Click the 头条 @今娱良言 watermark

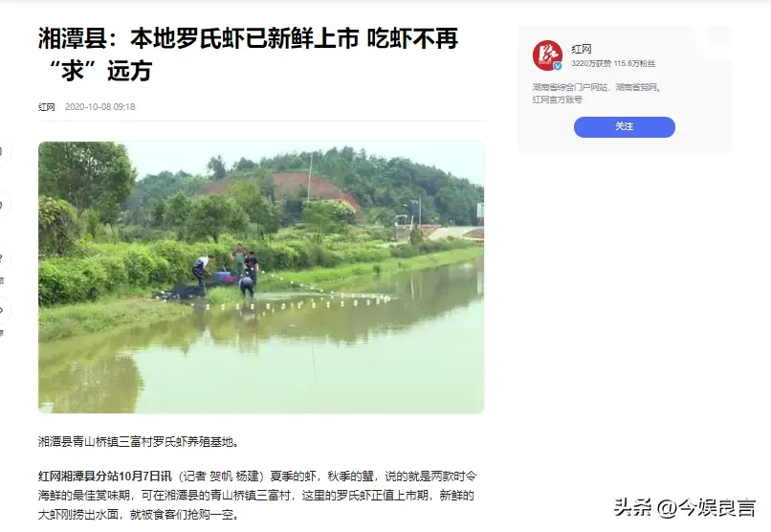pyautogui.click(x=684, y=507)
